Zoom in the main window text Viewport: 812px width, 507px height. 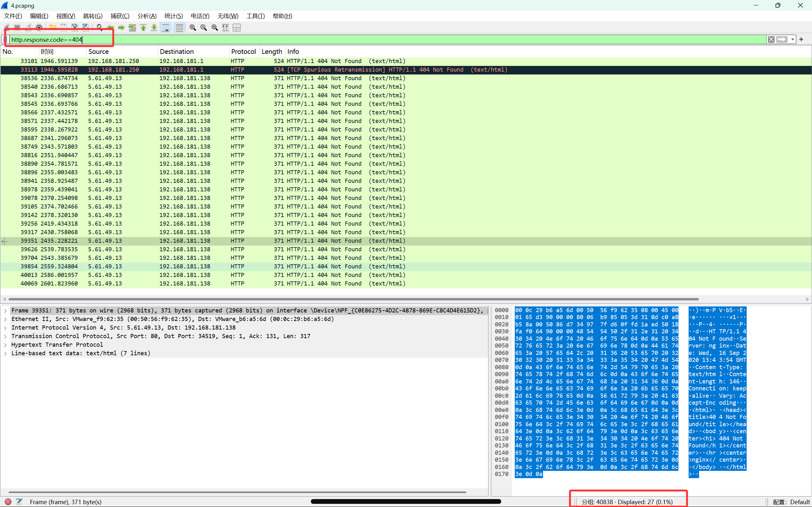[193, 28]
